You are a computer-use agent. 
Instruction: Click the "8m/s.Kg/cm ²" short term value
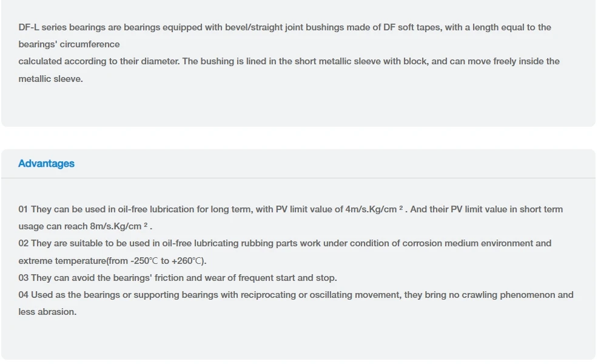[119, 226]
